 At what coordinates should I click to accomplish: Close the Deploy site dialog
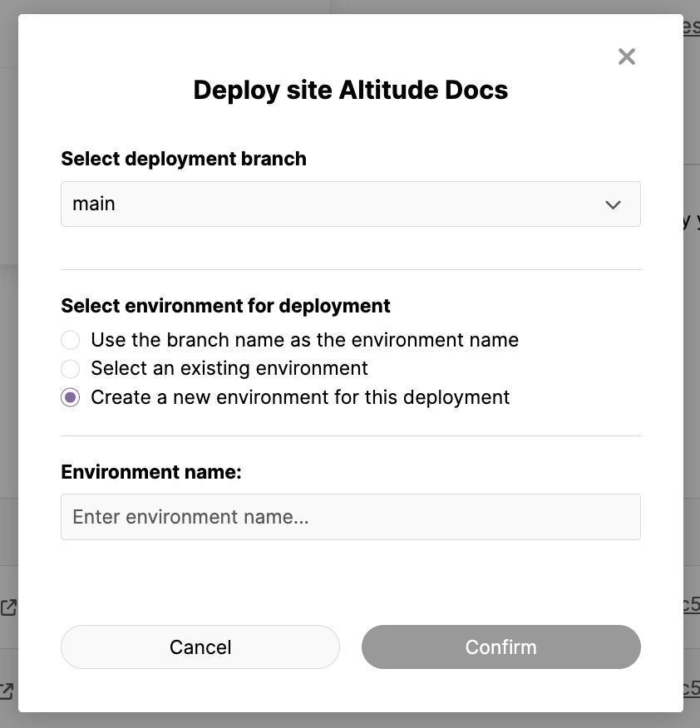click(627, 57)
